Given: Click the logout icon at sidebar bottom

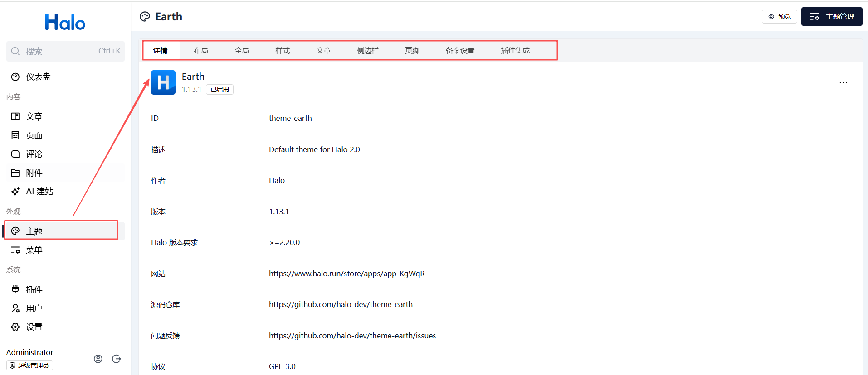Looking at the screenshot, I should 117,359.
